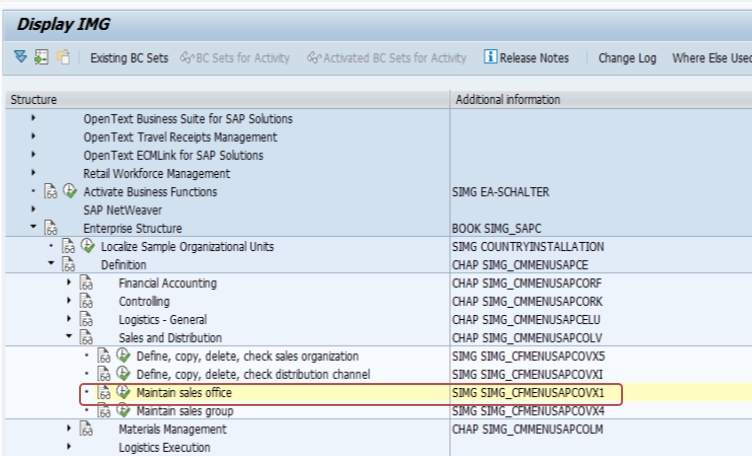Click CHAP SIMG_CMMENUSAPCOLM cell
The width and height of the screenshot is (752, 456).
(x=528, y=429)
